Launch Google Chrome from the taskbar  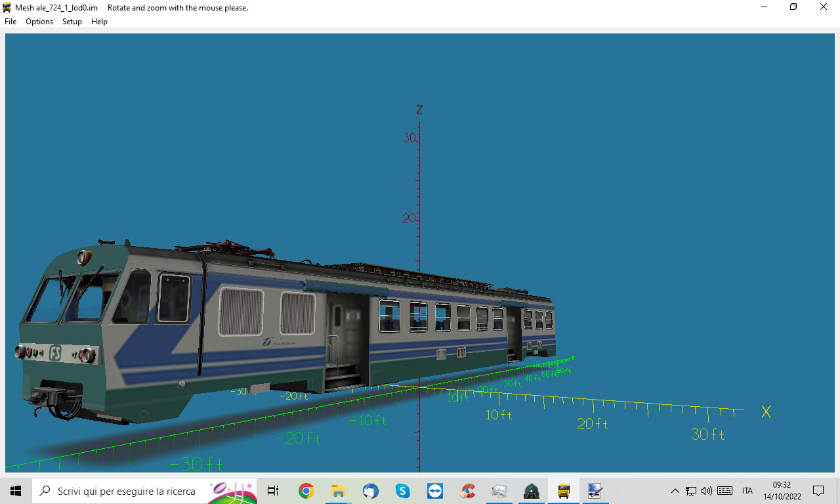pos(306,491)
